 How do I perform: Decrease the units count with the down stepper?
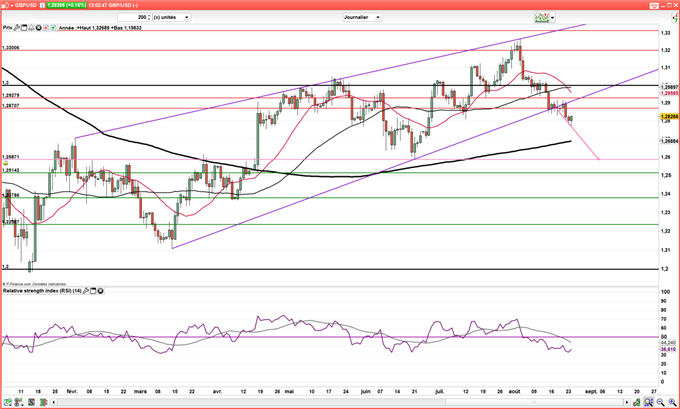[x=149, y=19]
